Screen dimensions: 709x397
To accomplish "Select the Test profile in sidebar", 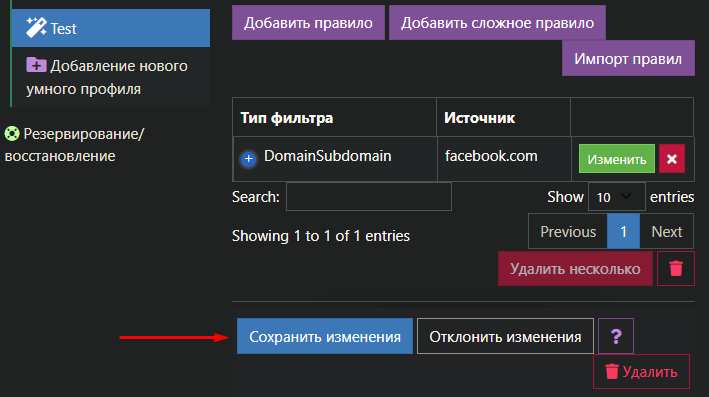I will click(111, 28).
